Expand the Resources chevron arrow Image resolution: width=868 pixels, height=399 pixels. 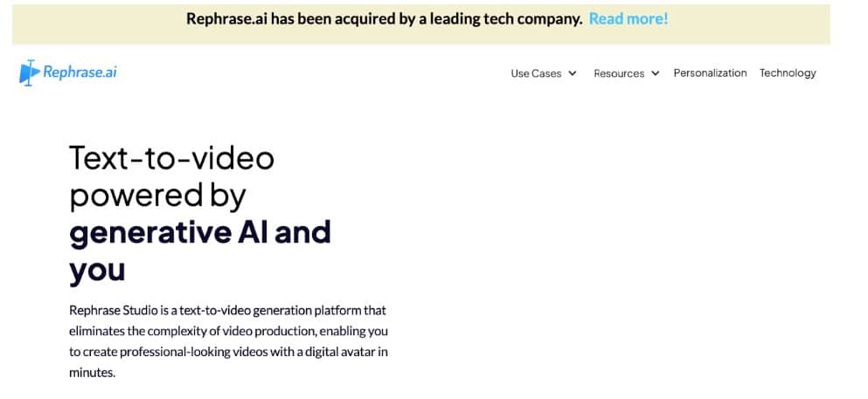coord(656,73)
